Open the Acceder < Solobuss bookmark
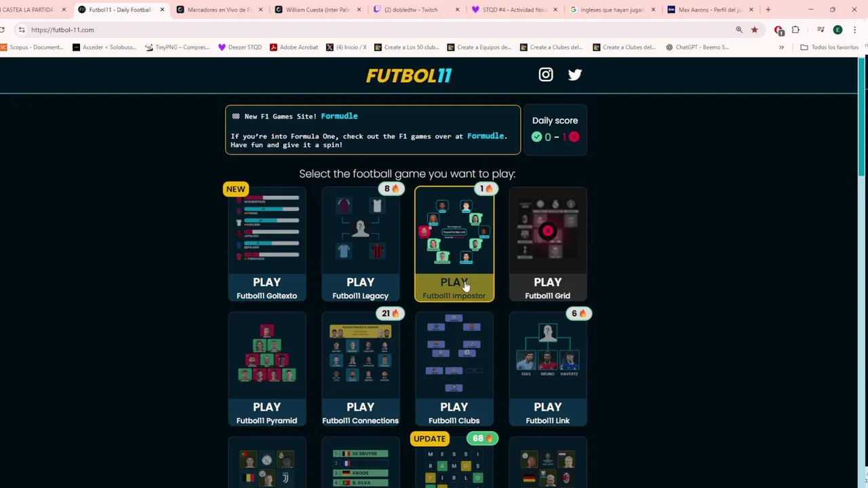This screenshot has height=488, width=868. click(x=105, y=47)
